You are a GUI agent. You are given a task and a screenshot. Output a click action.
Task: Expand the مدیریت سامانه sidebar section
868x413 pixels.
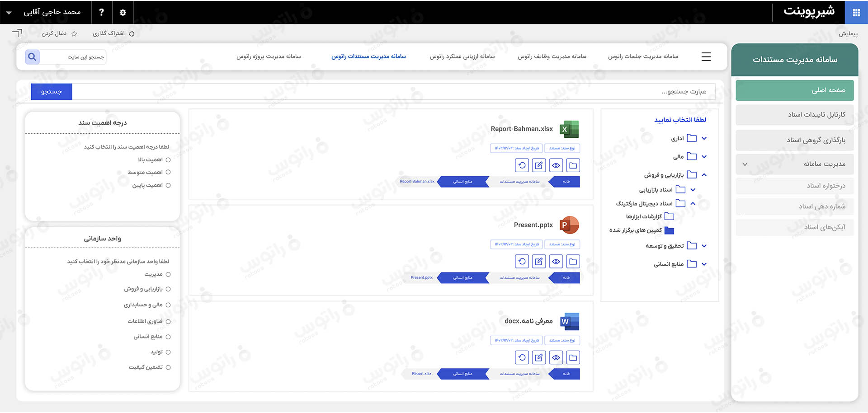coord(745,164)
